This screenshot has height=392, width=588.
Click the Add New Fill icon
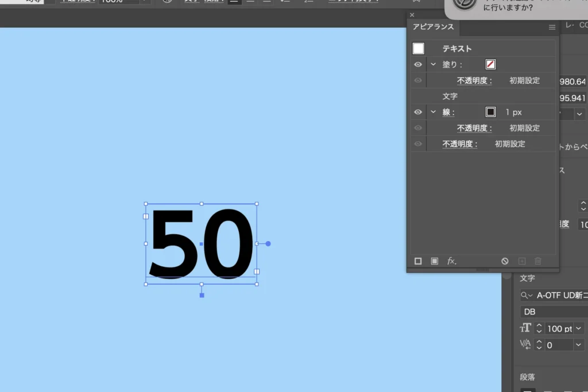point(435,261)
